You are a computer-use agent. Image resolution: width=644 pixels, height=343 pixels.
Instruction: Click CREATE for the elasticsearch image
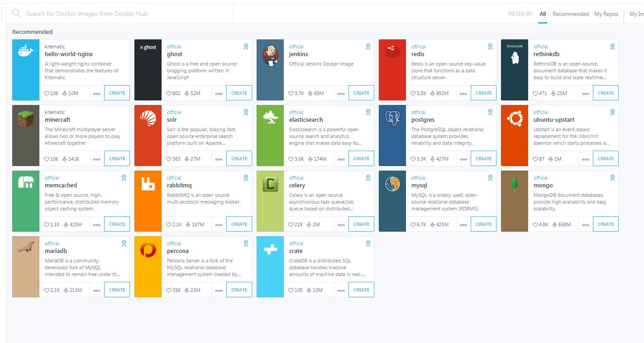tap(361, 158)
